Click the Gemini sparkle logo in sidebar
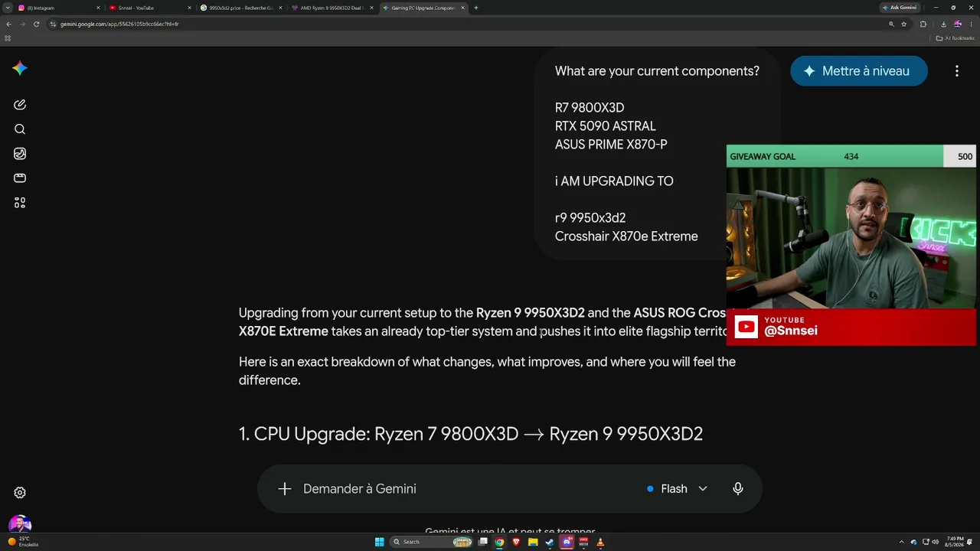This screenshot has width=980, height=551. (20, 68)
